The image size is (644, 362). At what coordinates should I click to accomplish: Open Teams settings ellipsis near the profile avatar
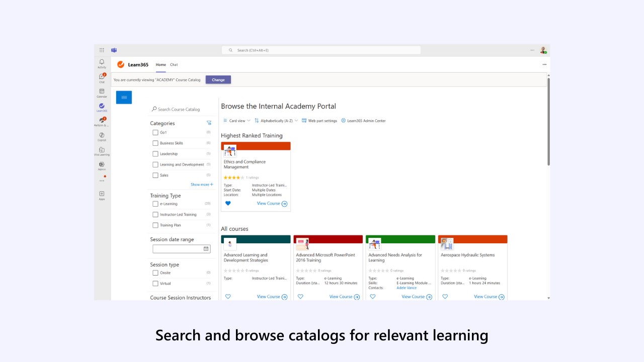532,50
